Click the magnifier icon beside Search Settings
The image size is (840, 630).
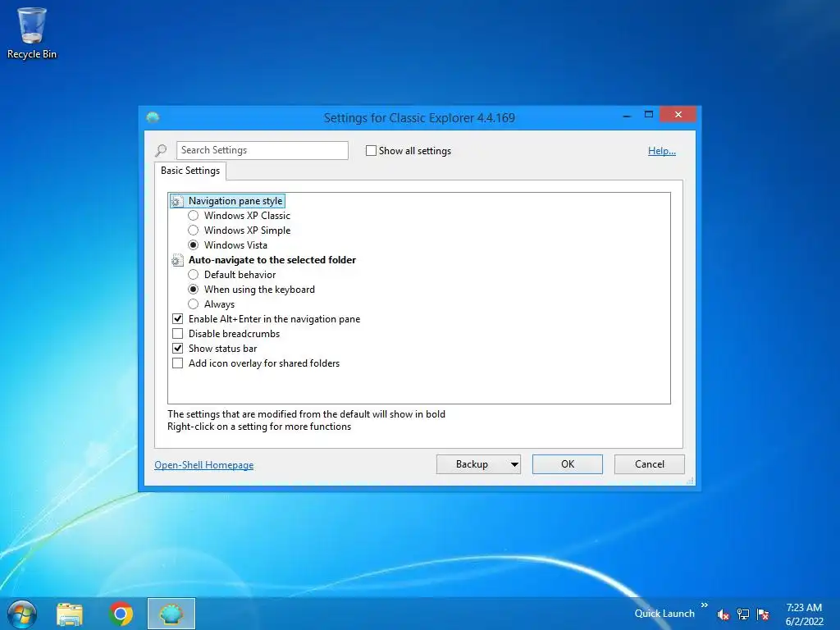tap(162, 151)
